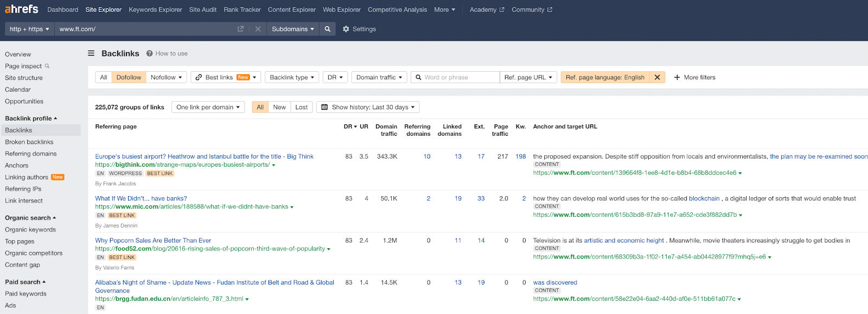This screenshot has height=314, width=868.
Task: Collapse the Organic search section
Action: pyautogui.click(x=30, y=218)
